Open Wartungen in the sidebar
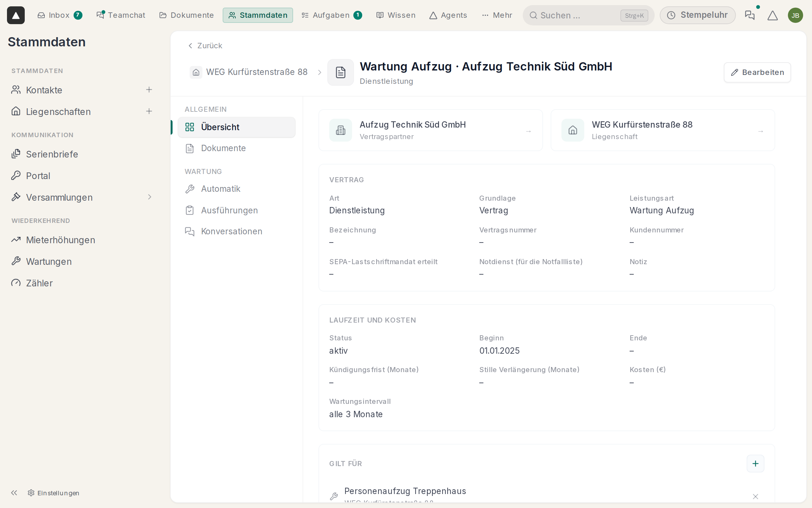This screenshot has width=812, height=508. tap(82, 261)
